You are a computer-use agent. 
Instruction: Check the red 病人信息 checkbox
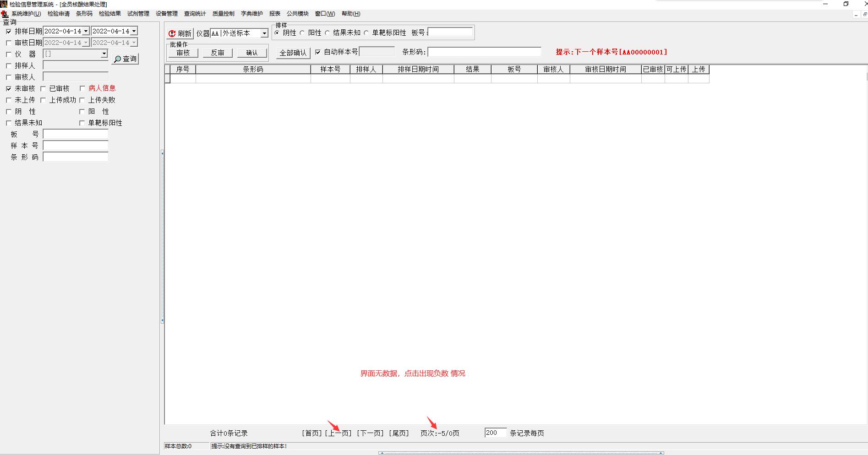(82, 88)
